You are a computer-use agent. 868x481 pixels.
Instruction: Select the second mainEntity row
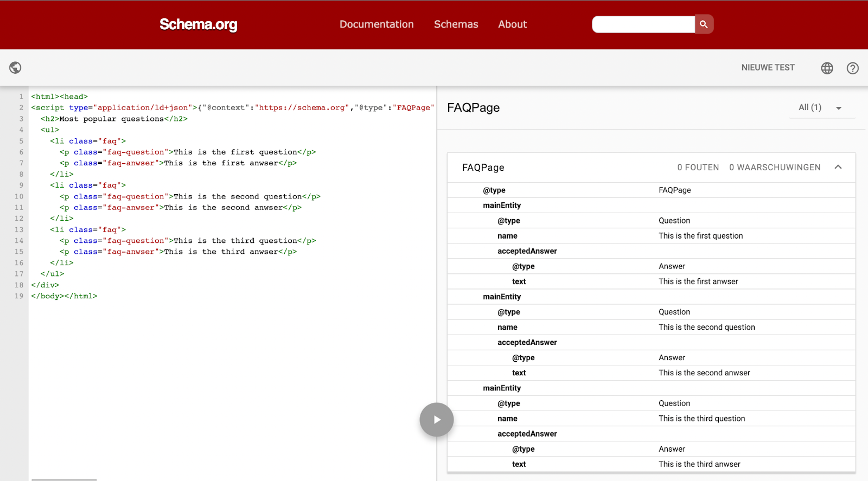coord(502,297)
